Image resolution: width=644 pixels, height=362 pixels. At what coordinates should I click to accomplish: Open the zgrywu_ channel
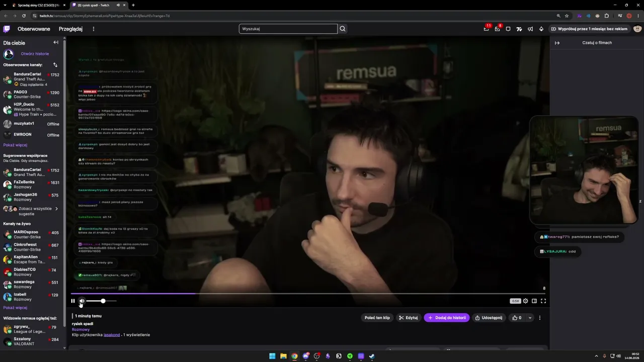pos(32,329)
